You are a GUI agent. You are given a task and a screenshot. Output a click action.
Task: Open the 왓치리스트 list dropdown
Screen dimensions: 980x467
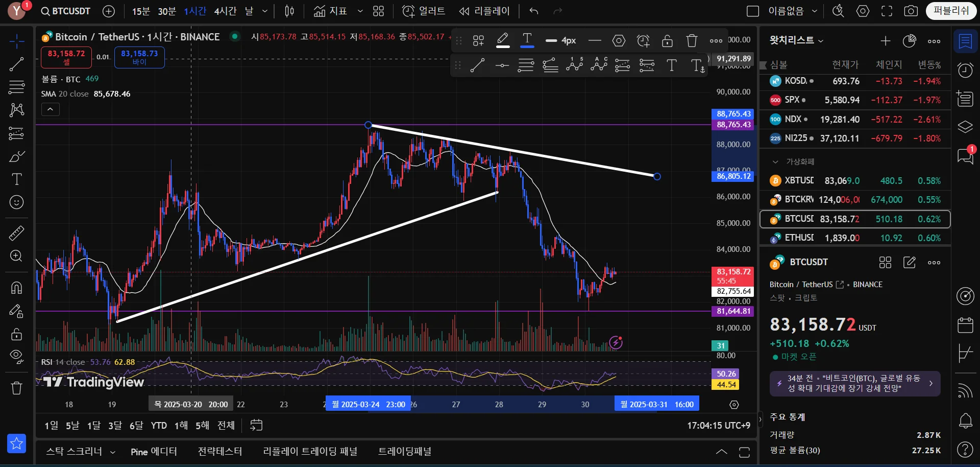point(796,40)
